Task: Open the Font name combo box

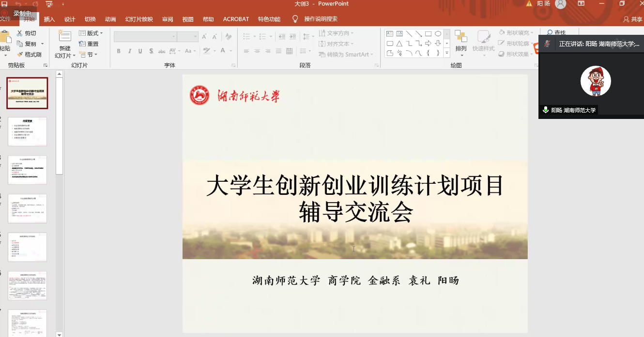Action: [145, 37]
